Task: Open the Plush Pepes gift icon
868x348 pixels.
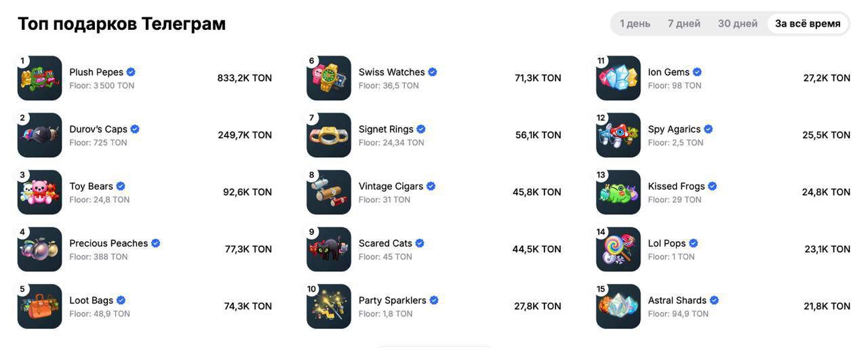Action: click(x=39, y=78)
